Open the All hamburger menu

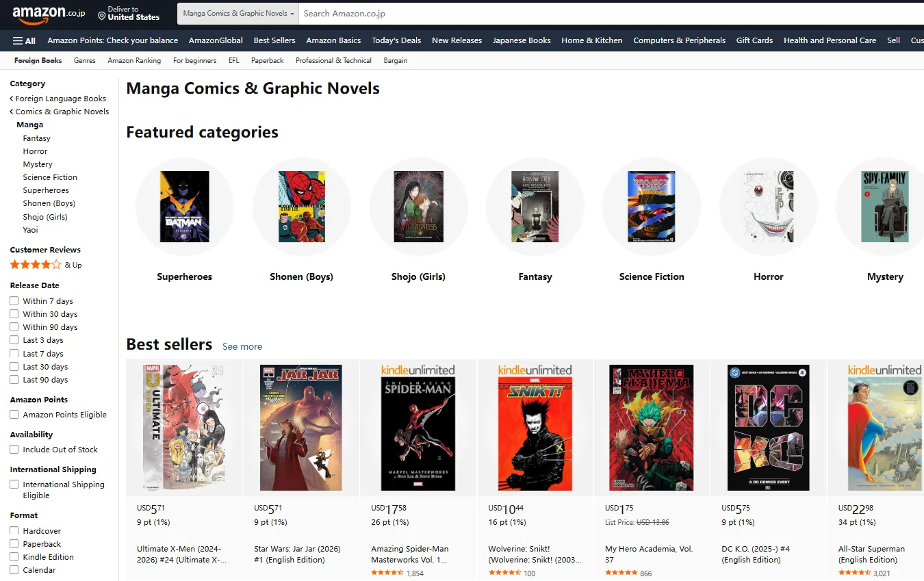[24, 40]
